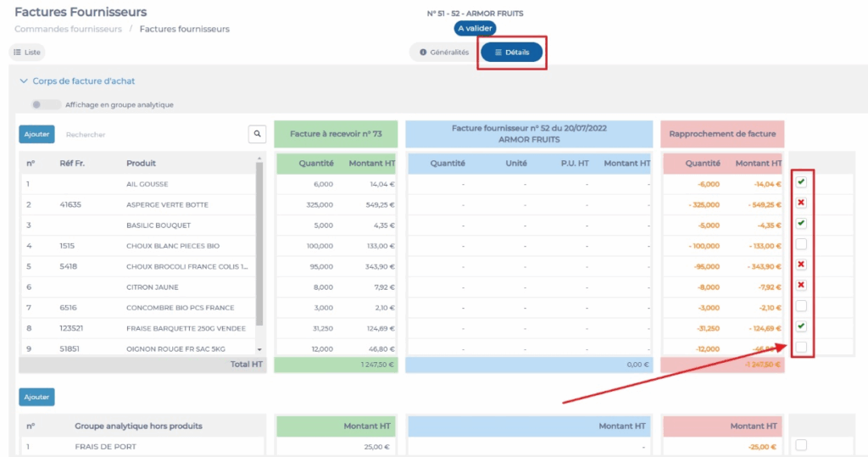This screenshot has height=457, width=868.
Task: Click the green check for FRAISE BARQUETTE row
Action: (801, 326)
